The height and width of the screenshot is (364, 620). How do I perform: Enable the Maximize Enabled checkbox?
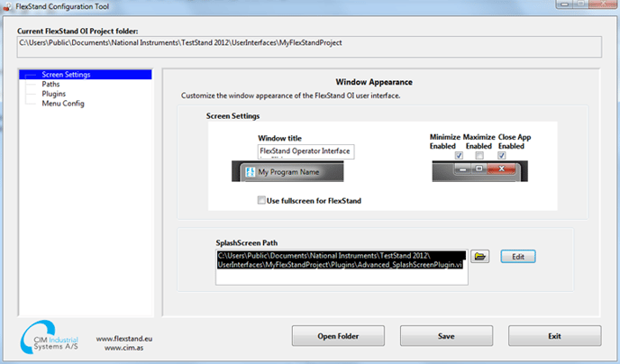pyautogui.click(x=479, y=155)
